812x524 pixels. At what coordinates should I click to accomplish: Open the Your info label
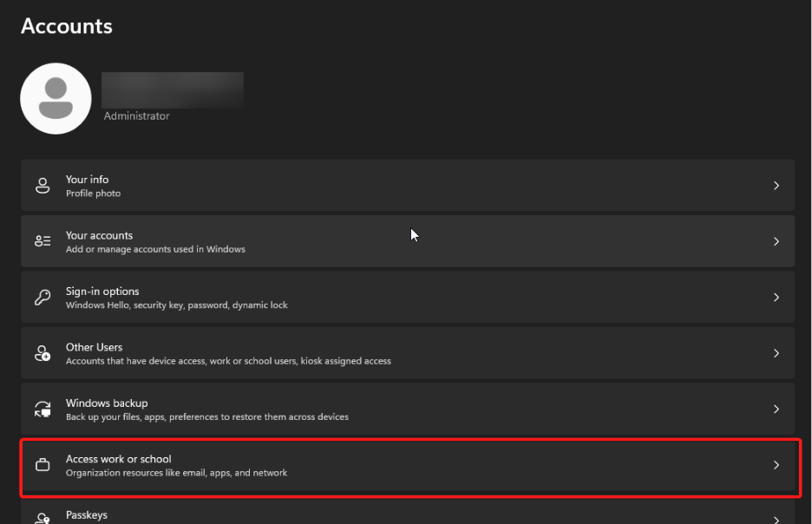coord(87,180)
